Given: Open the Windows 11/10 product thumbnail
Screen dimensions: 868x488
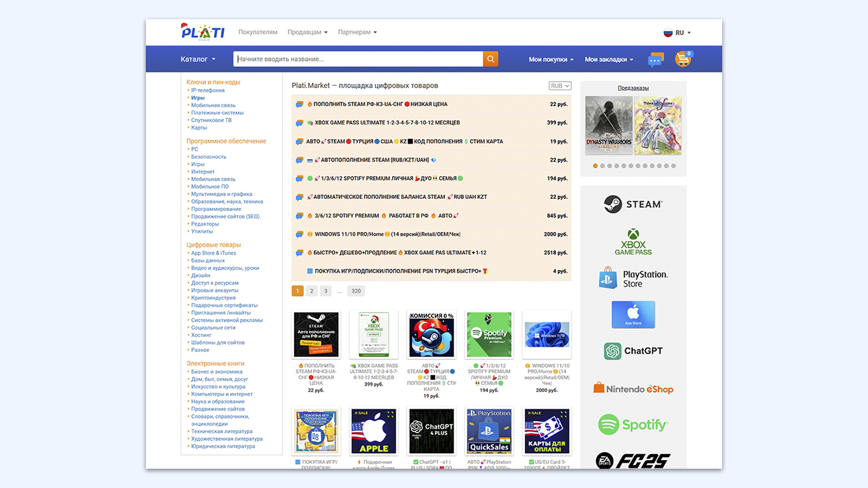Looking at the screenshot, I should tap(546, 335).
